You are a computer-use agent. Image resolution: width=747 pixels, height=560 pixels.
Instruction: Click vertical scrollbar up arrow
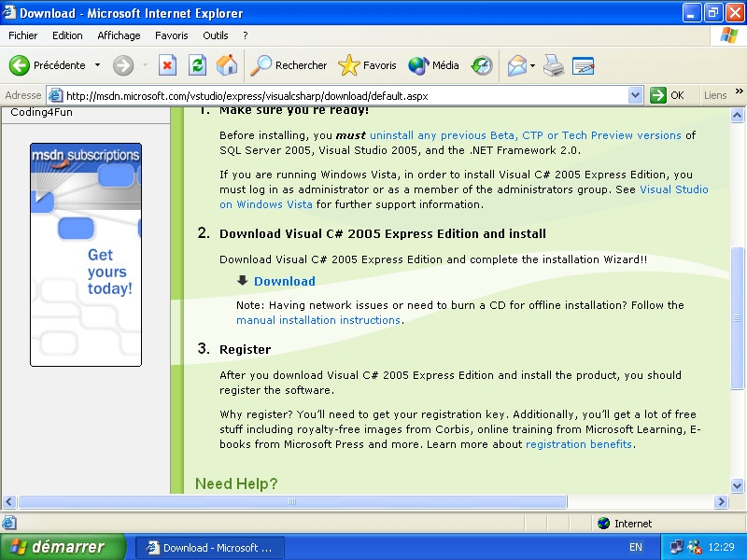(x=737, y=115)
